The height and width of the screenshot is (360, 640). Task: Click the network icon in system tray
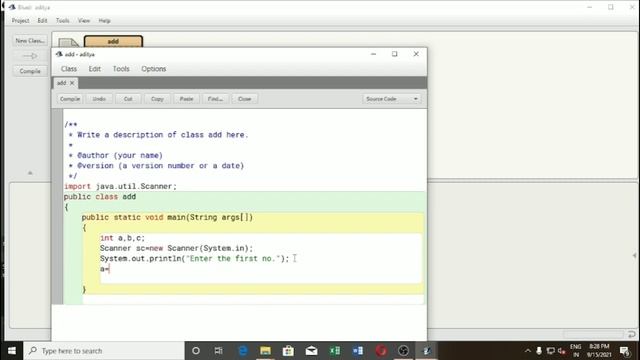click(551, 351)
